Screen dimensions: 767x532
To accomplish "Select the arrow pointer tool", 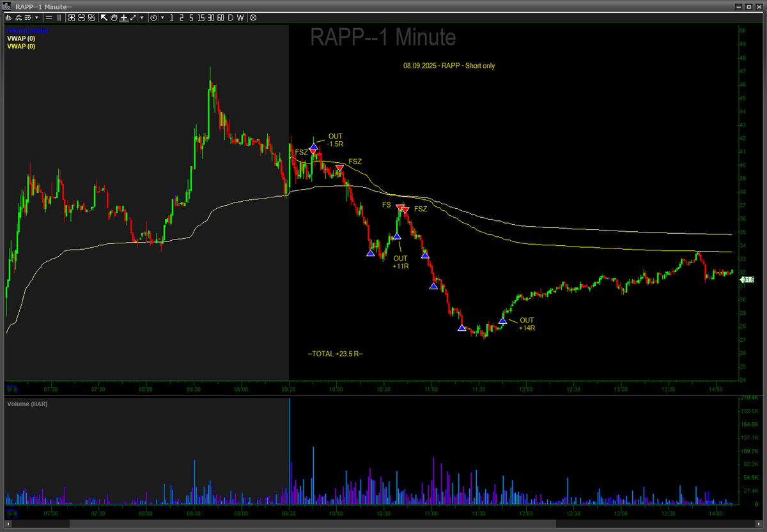I will [x=104, y=18].
